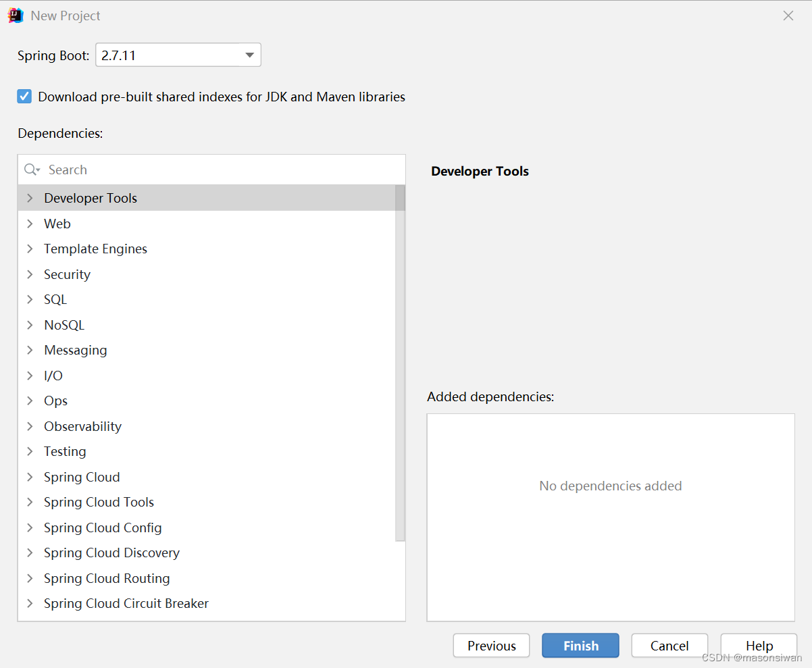812x668 pixels.
Task: Click the Finish button
Action: pyautogui.click(x=580, y=646)
